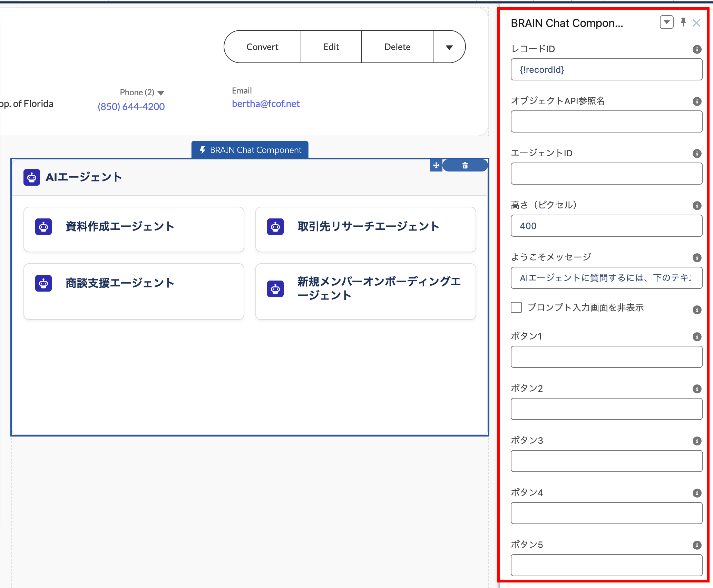Click the オブジェクトAPI参照名 input field
The width and height of the screenshot is (713, 588).
pos(606,121)
